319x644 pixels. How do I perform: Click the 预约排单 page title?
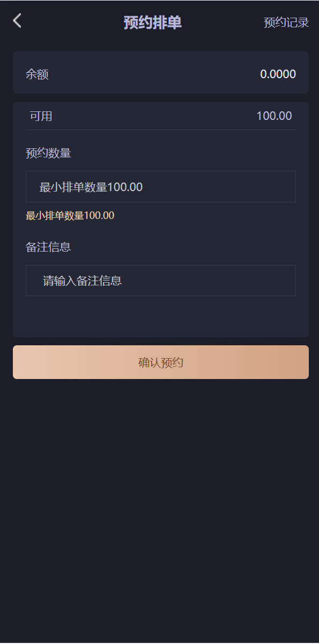click(152, 22)
